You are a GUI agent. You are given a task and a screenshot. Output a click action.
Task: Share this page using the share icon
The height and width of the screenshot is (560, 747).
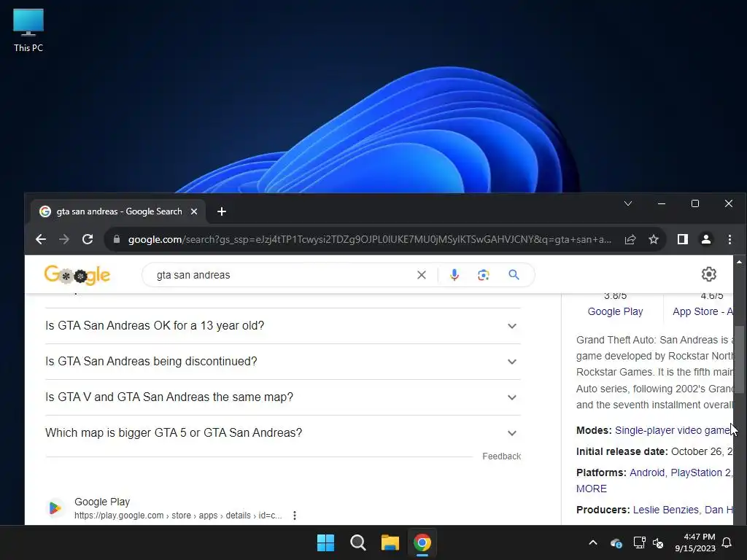[630, 239]
